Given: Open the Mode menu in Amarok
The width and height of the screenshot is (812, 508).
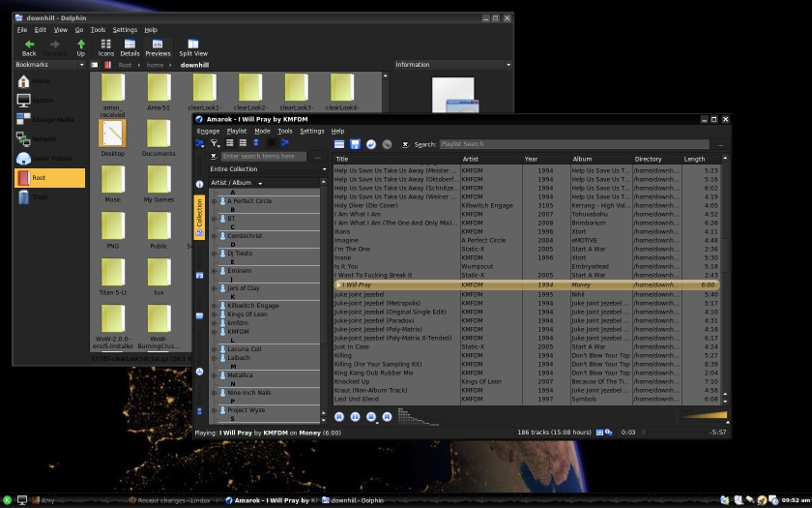Looking at the screenshot, I should (262, 132).
